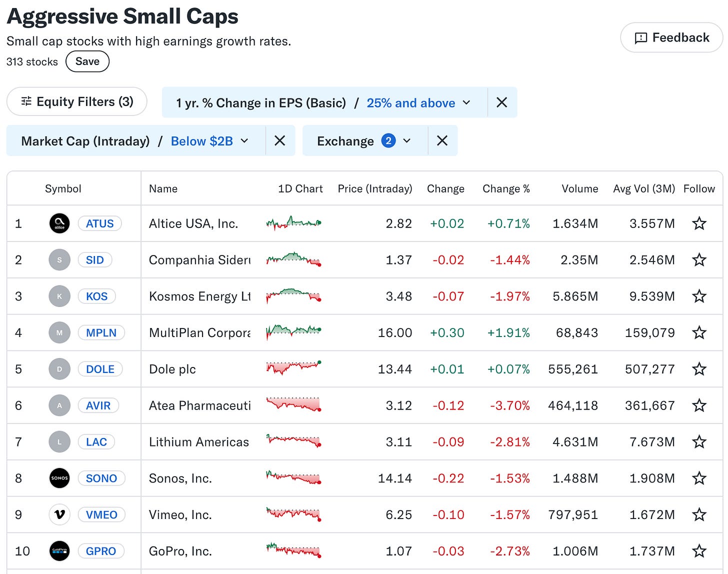The height and width of the screenshot is (574, 728).
Task: Open the SONO ticker link
Action: pos(101,478)
